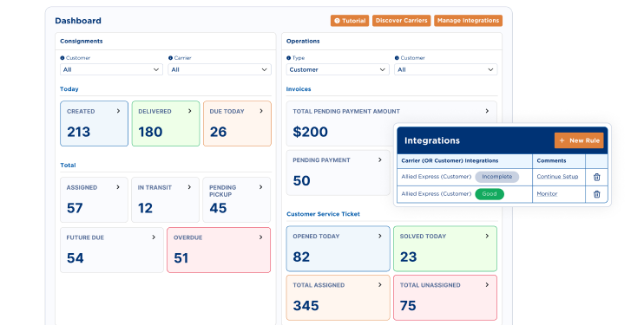
Task: Open Total Pending Payment Amount arrow
Action: (x=487, y=111)
